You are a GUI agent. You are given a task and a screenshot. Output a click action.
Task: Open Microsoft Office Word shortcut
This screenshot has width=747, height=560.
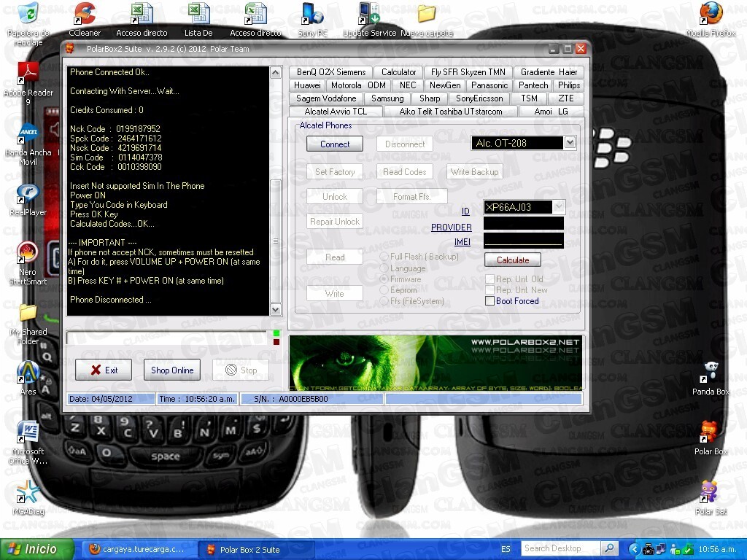coord(28,443)
